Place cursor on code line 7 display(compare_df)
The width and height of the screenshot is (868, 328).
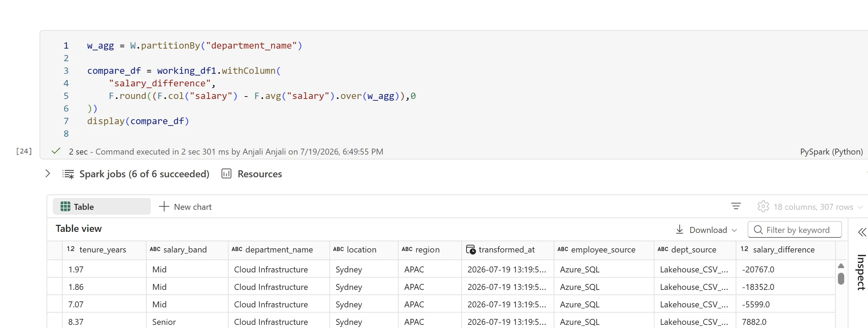pyautogui.click(x=138, y=121)
